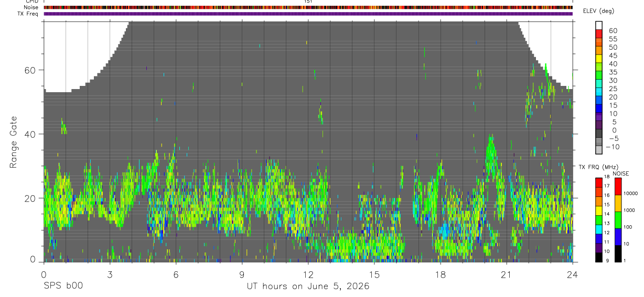The image size is (644, 297).
Task: Click the purple TX Freq strip above plot
Action: pyautogui.click(x=308, y=14)
